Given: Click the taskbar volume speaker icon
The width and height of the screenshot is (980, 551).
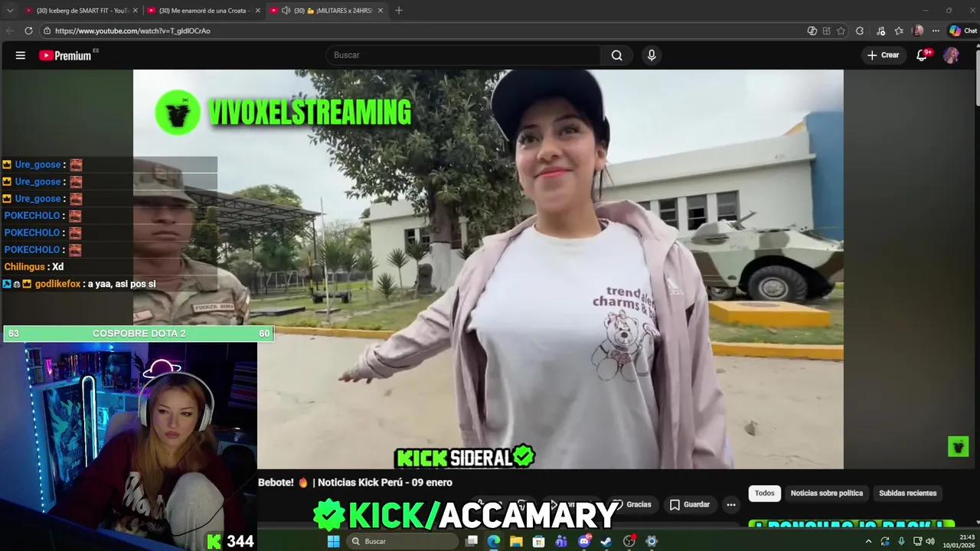Looking at the screenshot, I should coord(930,541).
